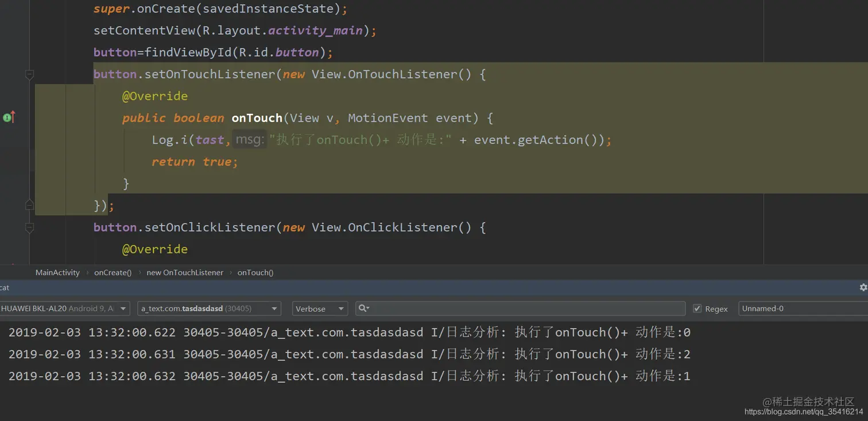
Task: Open the HUAWEI BKL-AL20 device dropdown
Action: pyautogui.click(x=65, y=308)
